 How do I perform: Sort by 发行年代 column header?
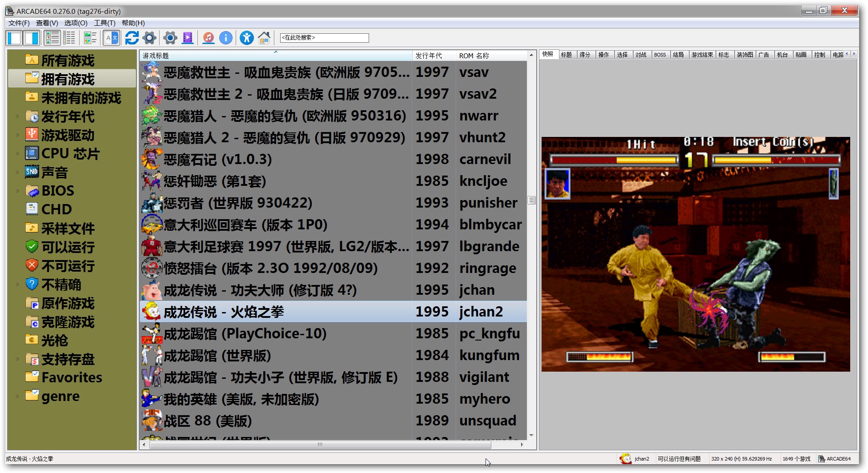(x=434, y=56)
